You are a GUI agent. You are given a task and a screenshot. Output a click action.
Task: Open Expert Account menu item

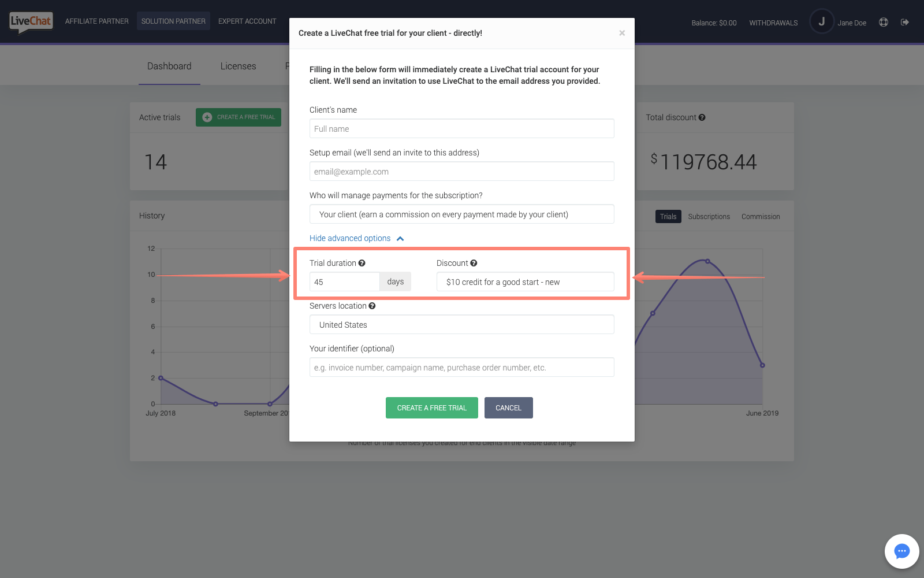(x=247, y=21)
